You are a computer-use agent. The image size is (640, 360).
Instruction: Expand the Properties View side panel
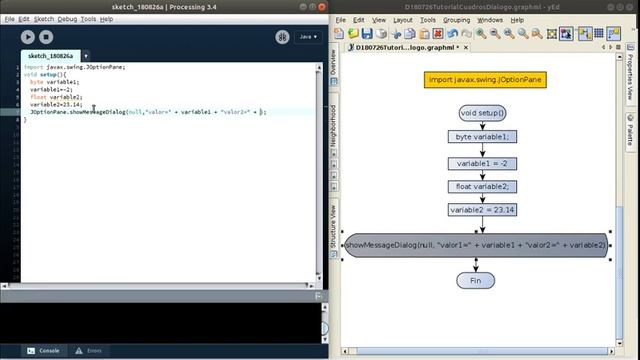point(630,75)
